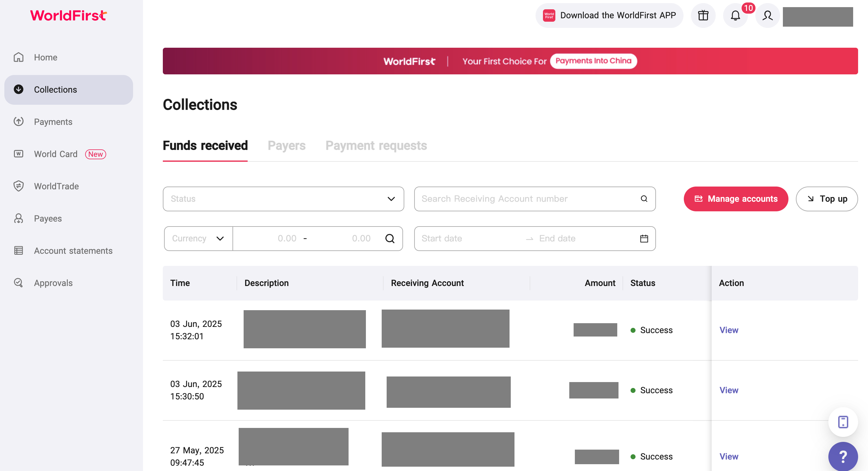Click the 03 Jun, 2025 15:30:50 timestamp
Image resolution: width=868 pixels, height=471 pixels.
tap(196, 390)
